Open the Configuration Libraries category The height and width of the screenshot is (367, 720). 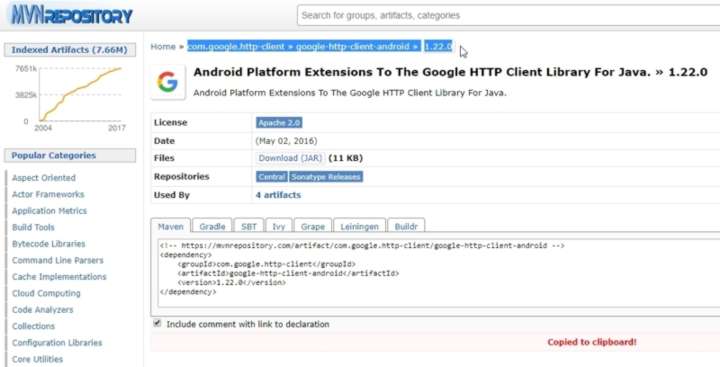pyautogui.click(x=57, y=343)
